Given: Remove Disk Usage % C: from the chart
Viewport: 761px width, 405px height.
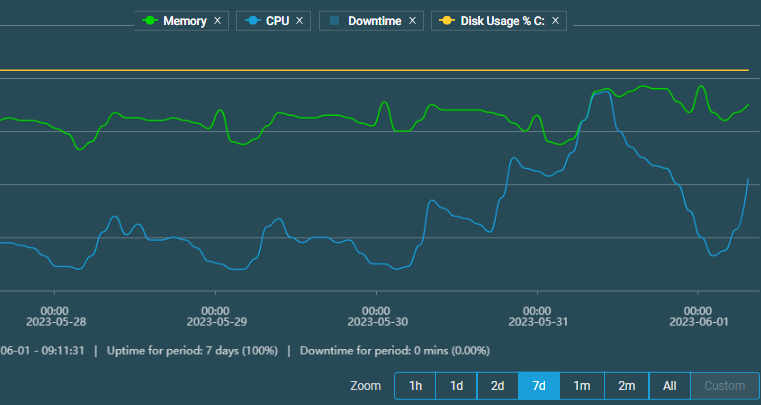Looking at the screenshot, I should (555, 20).
